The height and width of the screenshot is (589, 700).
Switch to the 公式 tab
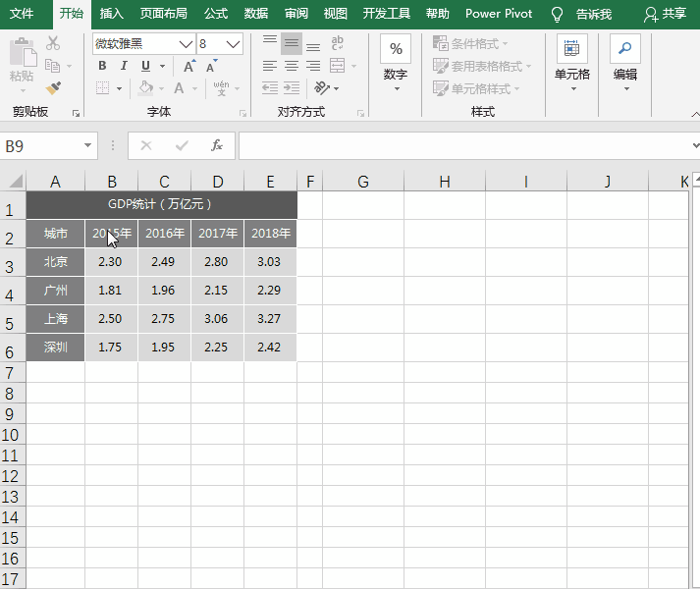click(216, 14)
